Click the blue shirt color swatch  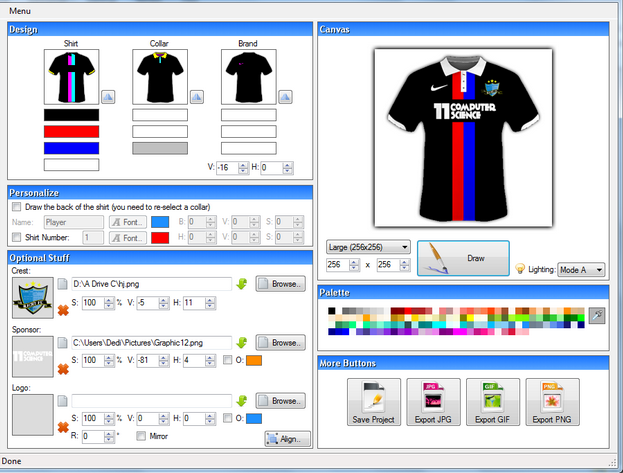tap(72, 148)
